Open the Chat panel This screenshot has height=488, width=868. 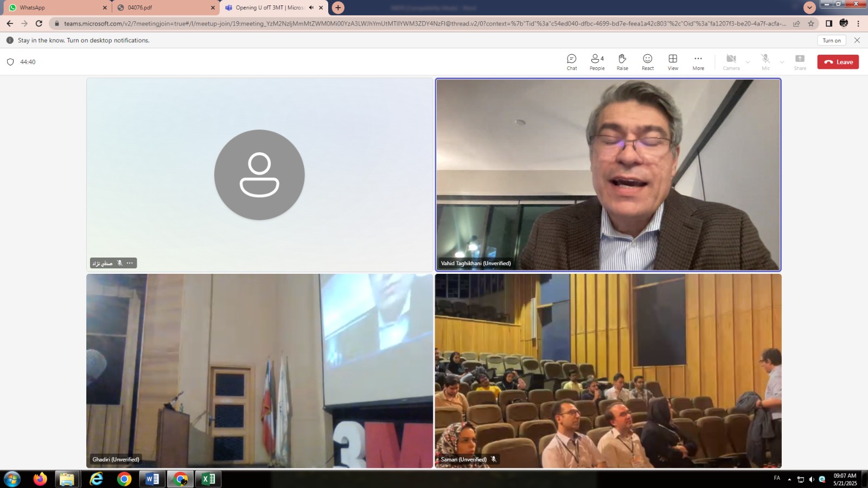[571, 62]
